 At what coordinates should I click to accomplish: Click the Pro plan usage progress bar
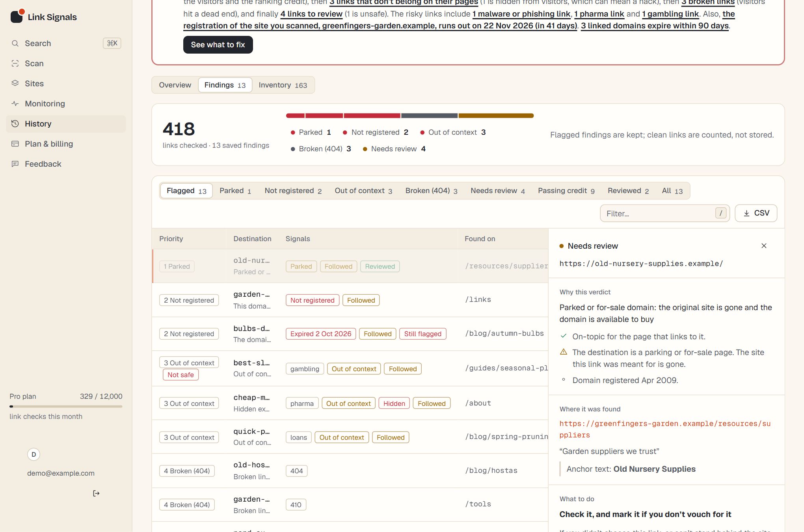pyautogui.click(x=66, y=406)
